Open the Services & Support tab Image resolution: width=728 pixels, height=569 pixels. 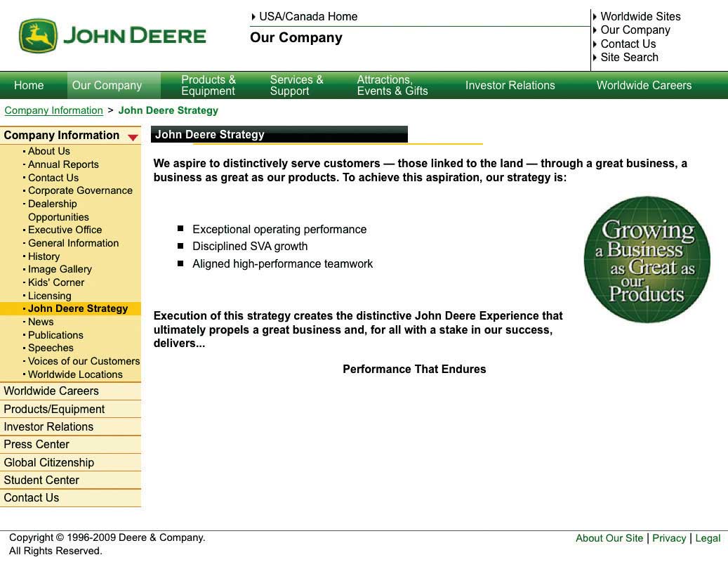coord(297,86)
